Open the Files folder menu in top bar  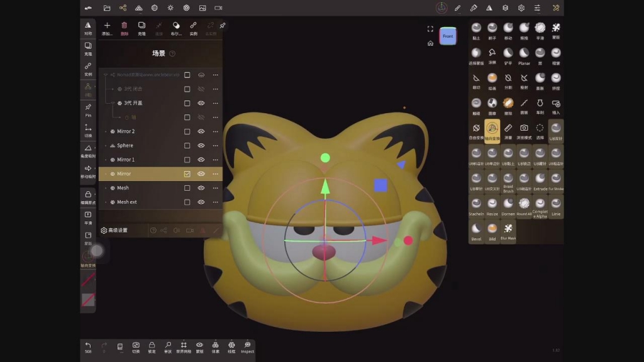[107, 8]
